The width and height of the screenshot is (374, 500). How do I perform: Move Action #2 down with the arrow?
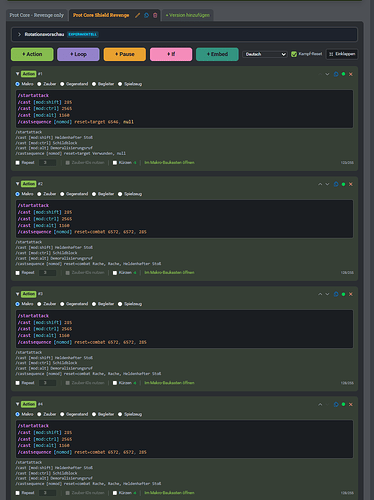click(x=327, y=184)
